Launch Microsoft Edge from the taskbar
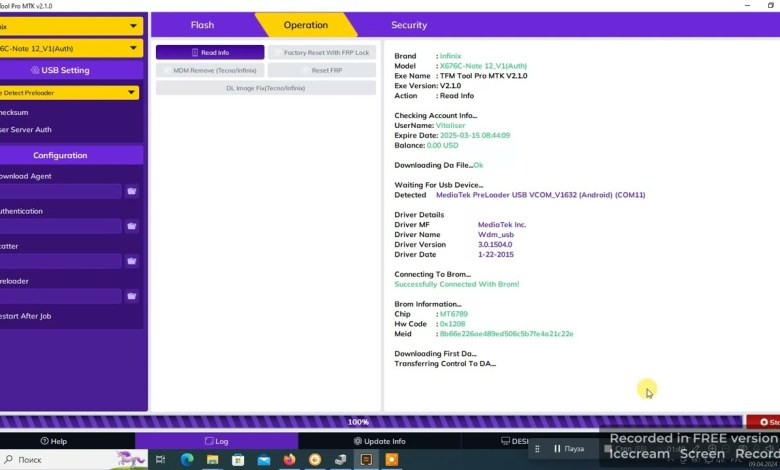Image resolution: width=780 pixels, height=470 pixels. pos(187,460)
